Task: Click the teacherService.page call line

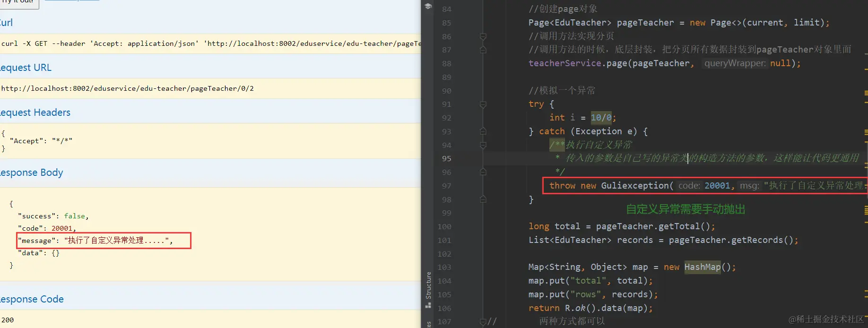Action: pos(665,63)
